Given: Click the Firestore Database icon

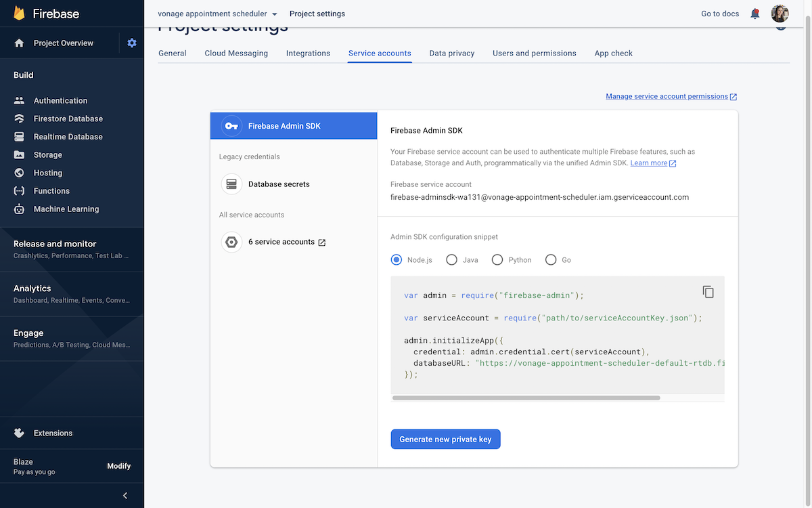Looking at the screenshot, I should tap(19, 119).
